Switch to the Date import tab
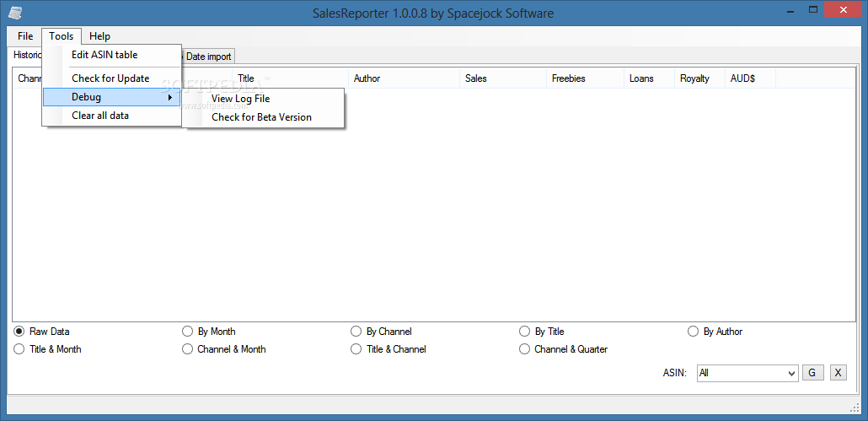This screenshot has width=868, height=421. (207, 57)
